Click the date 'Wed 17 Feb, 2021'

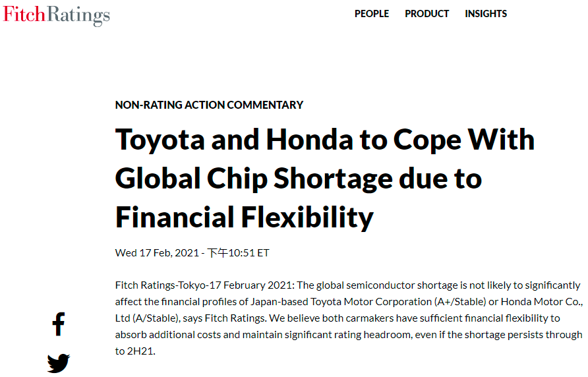pos(157,253)
